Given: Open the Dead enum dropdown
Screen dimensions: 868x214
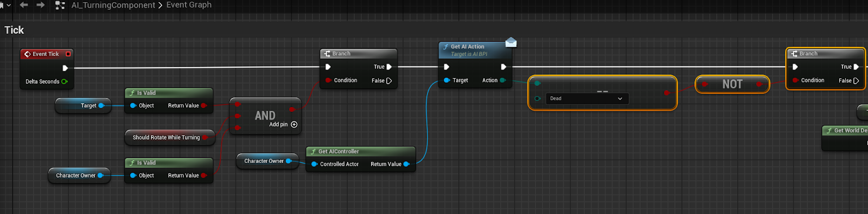Looking at the screenshot, I should click(x=587, y=98).
